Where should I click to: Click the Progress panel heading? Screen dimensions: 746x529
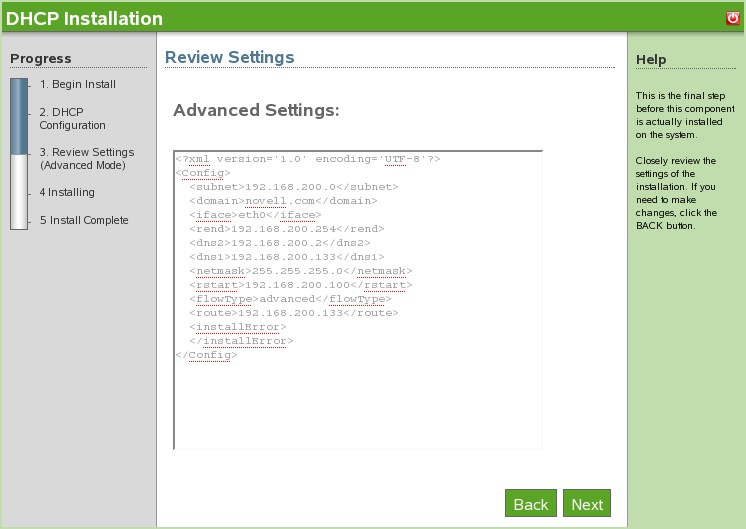(x=41, y=59)
